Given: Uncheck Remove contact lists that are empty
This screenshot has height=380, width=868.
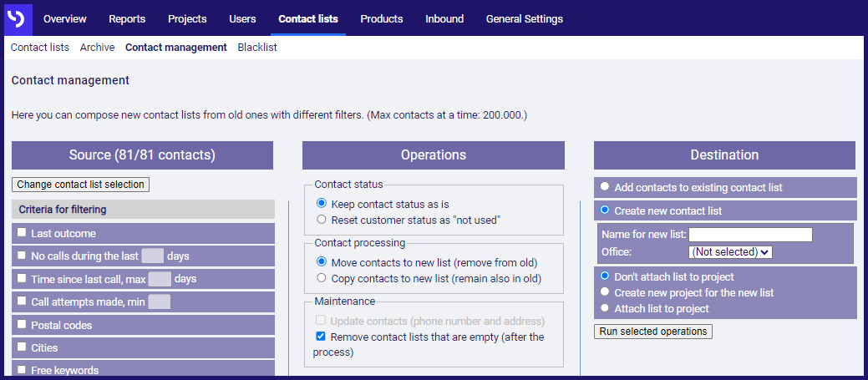Looking at the screenshot, I should tap(321, 336).
